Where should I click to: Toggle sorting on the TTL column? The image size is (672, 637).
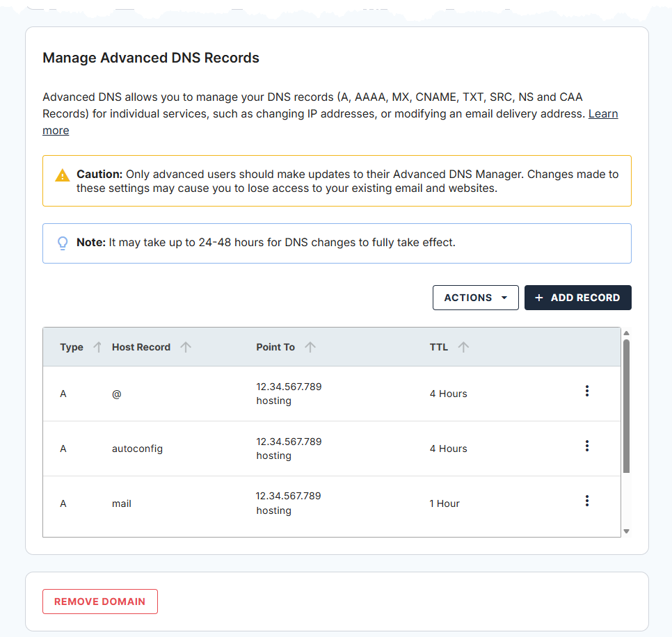pyautogui.click(x=463, y=346)
